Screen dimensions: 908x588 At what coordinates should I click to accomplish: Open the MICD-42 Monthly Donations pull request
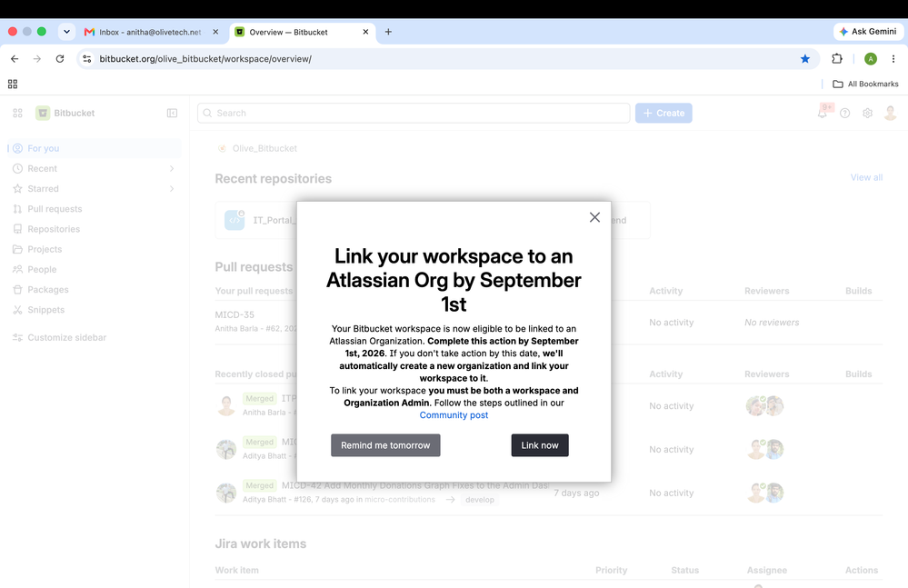[415, 485]
